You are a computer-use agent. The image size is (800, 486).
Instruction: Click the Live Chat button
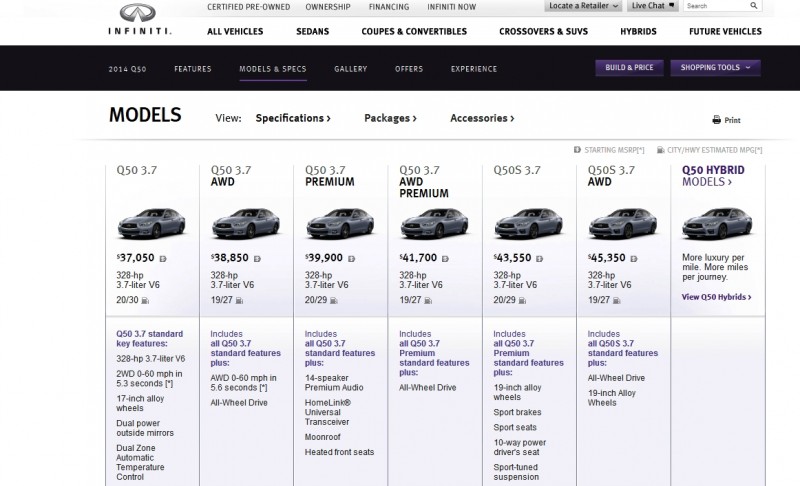[x=653, y=6]
